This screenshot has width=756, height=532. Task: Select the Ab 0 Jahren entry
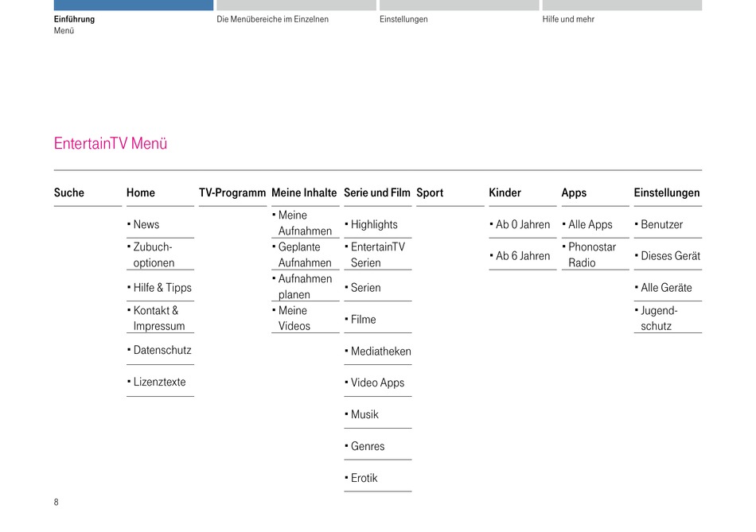pyautogui.click(x=523, y=224)
